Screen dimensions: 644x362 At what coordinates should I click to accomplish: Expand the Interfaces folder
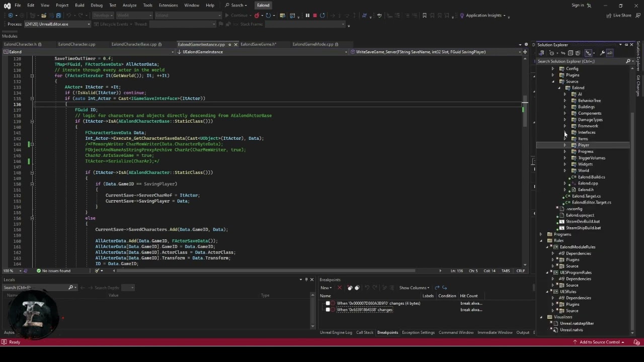tap(565, 132)
